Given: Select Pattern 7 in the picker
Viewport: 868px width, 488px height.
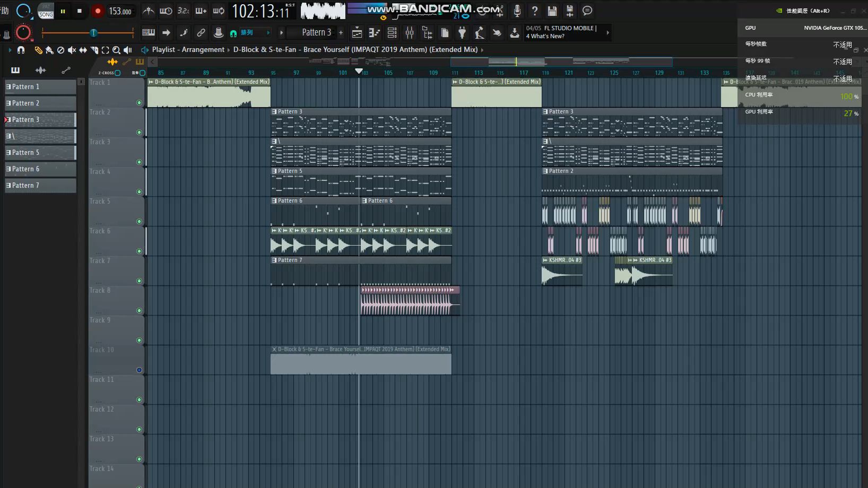Looking at the screenshot, I should [40, 185].
